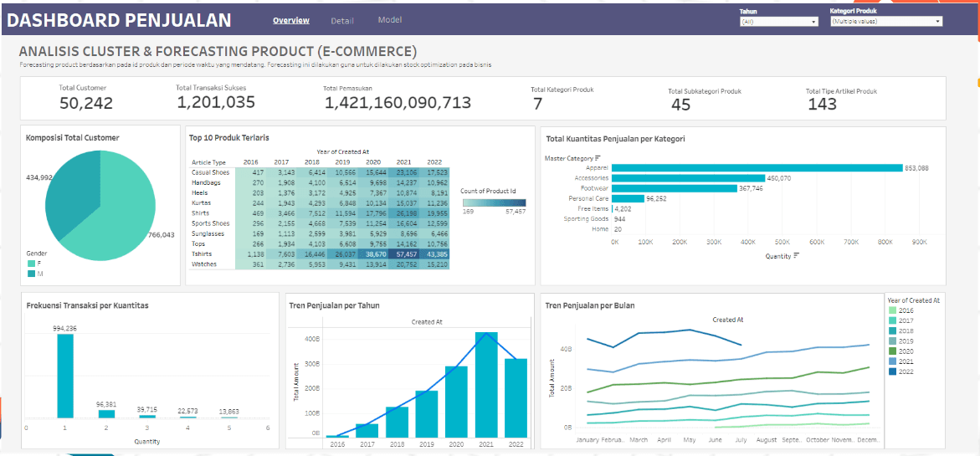Switch to the Detail tab
980x456 pixels.
pyautogui.click(x=342, y=21)
